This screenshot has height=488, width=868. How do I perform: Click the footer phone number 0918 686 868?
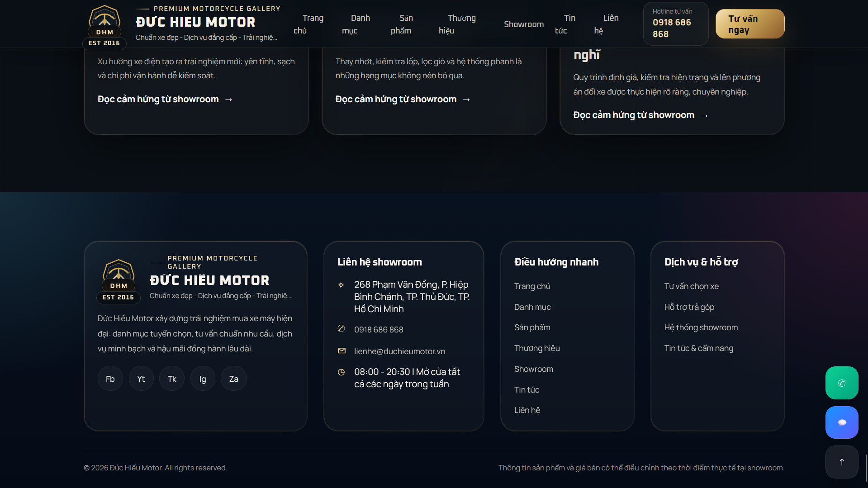click(379, 330)
